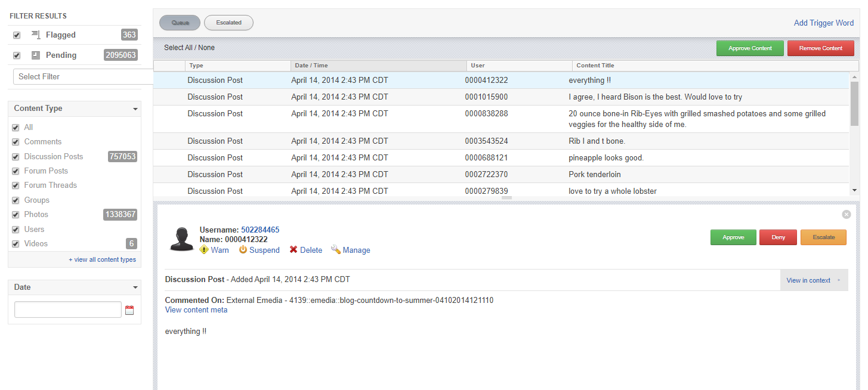Screen dimensions: 868x390
Task: Open the date picker calendar icon
Action: [x=129, y=310]
